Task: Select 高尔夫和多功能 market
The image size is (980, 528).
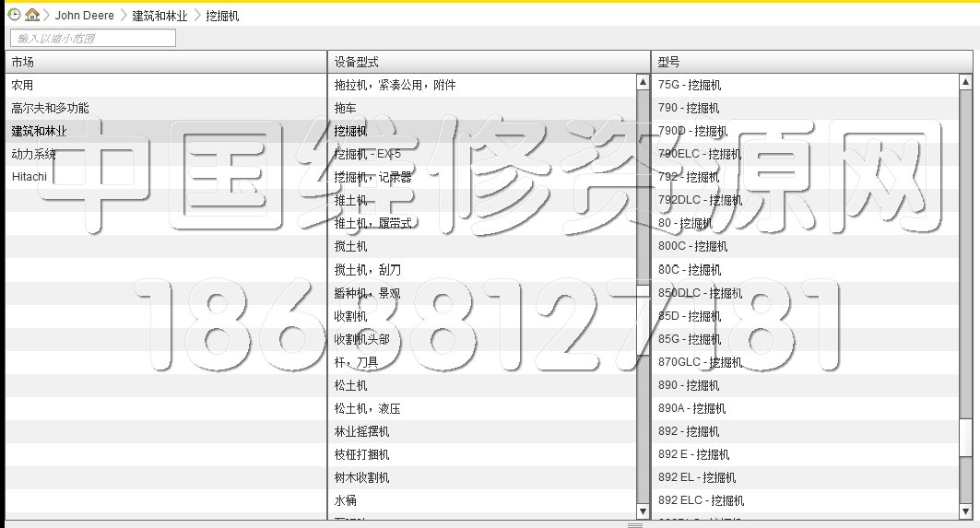Action: pos(51,108)
